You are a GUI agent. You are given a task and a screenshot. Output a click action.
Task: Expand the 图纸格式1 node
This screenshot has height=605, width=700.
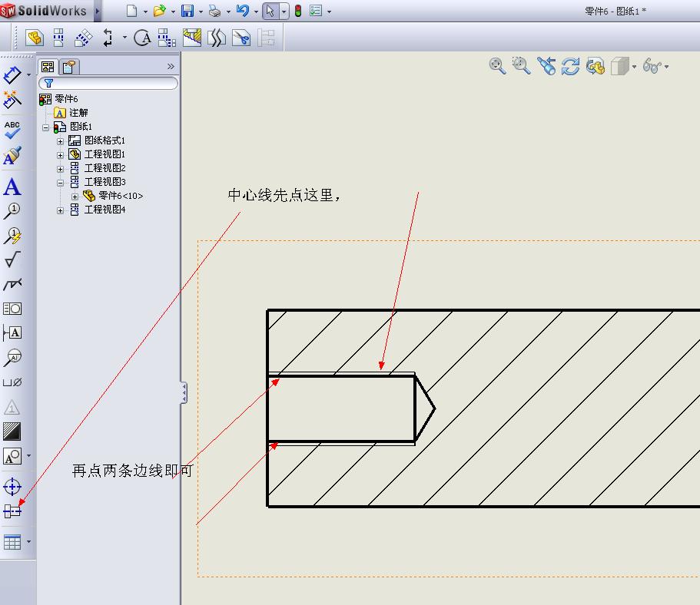point(60,141)
